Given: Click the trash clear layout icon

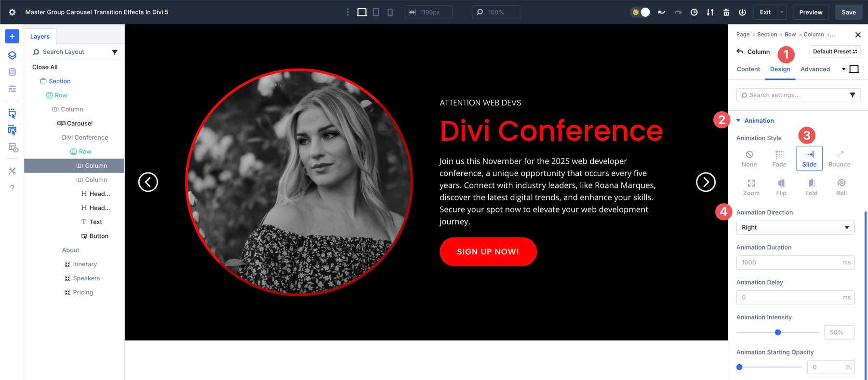Looking at the screenshot, I should pyautogui.click(x=726, y=12).
